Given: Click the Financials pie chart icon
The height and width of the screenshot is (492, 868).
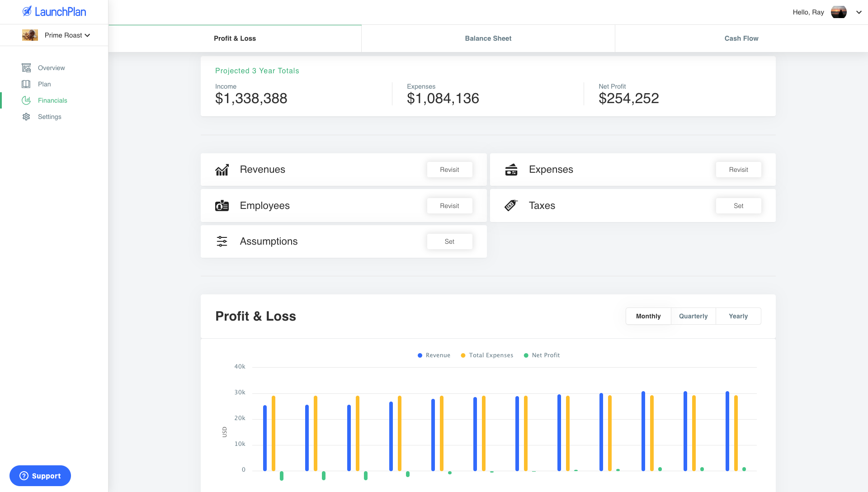Looking at the screenshot, I should point(26,100).
